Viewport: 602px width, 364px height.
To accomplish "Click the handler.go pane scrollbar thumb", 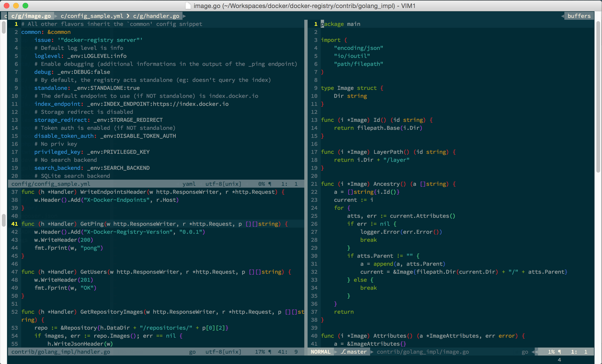I will click(x=4, y=220).
